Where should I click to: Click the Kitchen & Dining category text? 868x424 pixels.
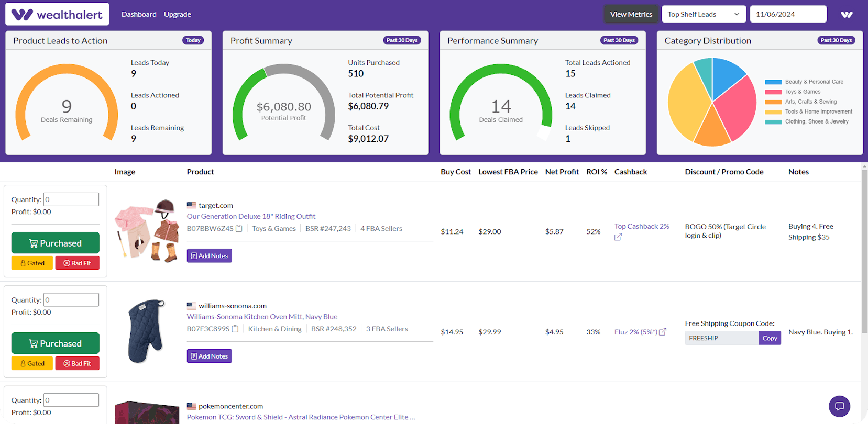coord(274,329)
